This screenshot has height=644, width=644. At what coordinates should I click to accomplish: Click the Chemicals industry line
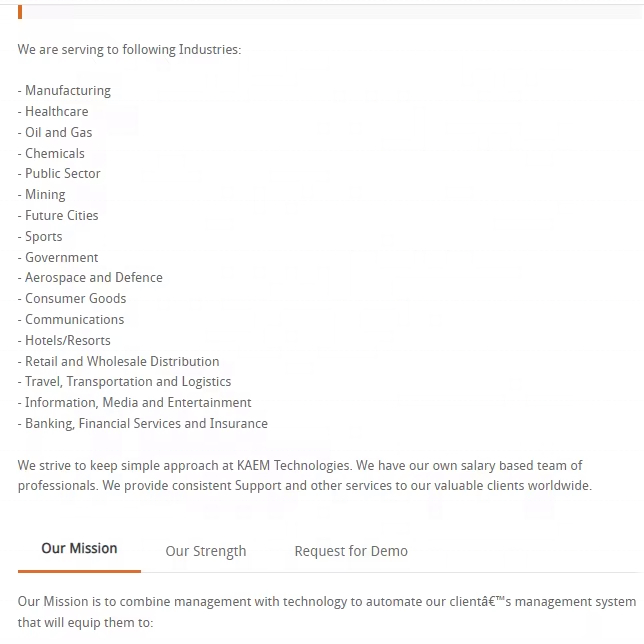point(54,154)
